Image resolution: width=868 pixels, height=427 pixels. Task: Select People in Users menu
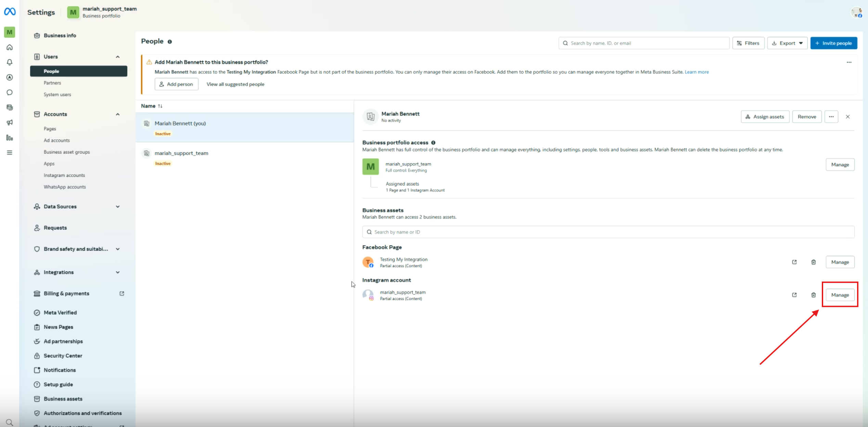tap(79, 71)
